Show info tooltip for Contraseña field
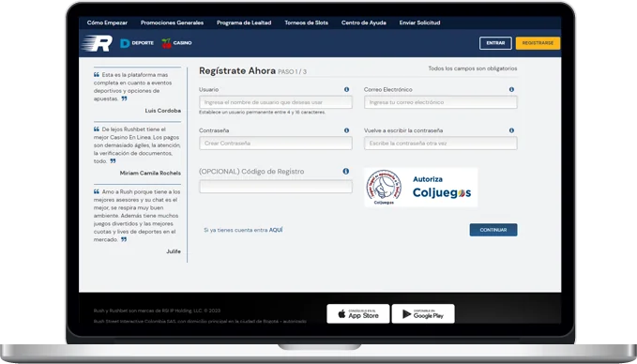Screen dimensions: 637x364 pos(346,130)
